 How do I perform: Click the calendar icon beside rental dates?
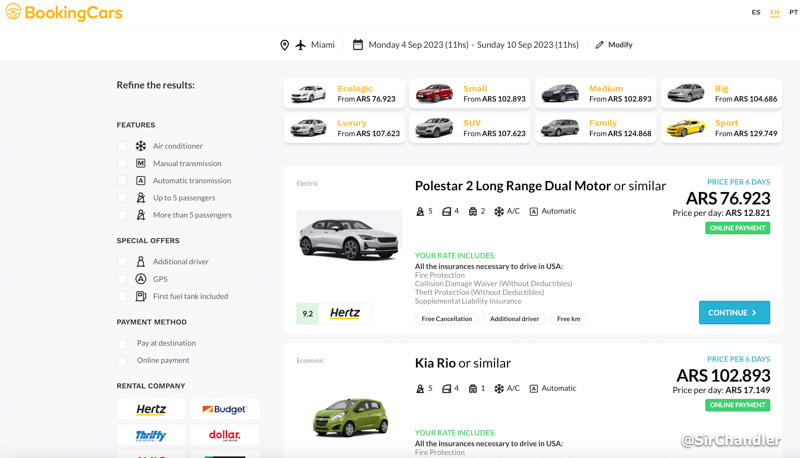[358, 45]
